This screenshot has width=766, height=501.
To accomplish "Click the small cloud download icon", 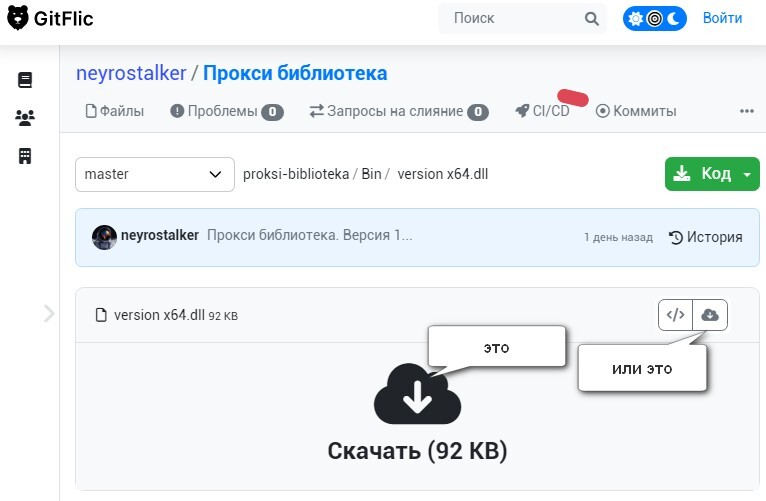I will [x=710, y=315].
